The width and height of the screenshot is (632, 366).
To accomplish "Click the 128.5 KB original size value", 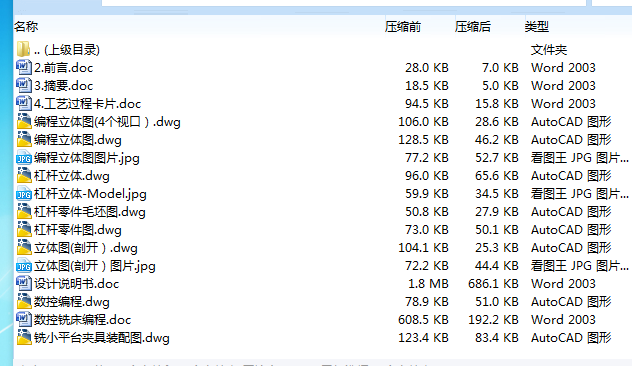I will [423, 140].
